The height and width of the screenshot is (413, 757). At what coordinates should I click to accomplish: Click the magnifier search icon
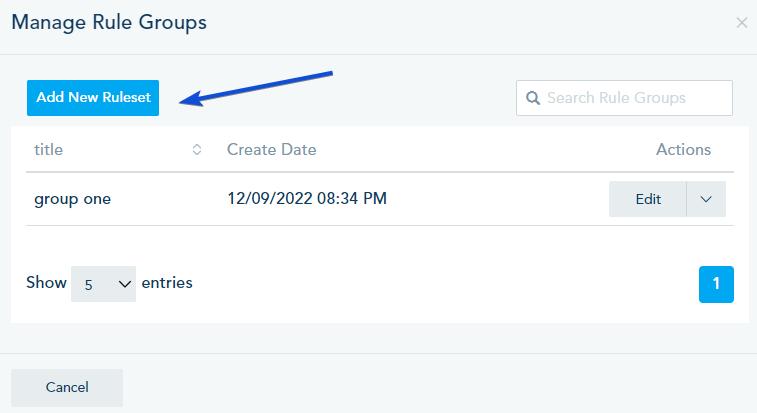[x=532, y=98]
